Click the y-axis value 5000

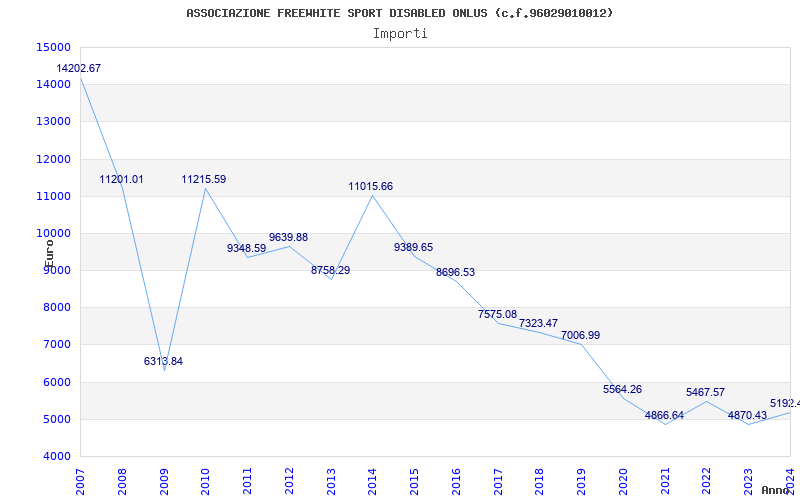(x=56, y=419)
